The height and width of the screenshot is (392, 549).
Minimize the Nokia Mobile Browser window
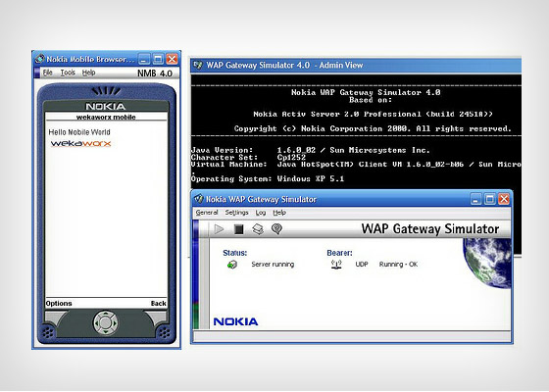tap(144, 59)
